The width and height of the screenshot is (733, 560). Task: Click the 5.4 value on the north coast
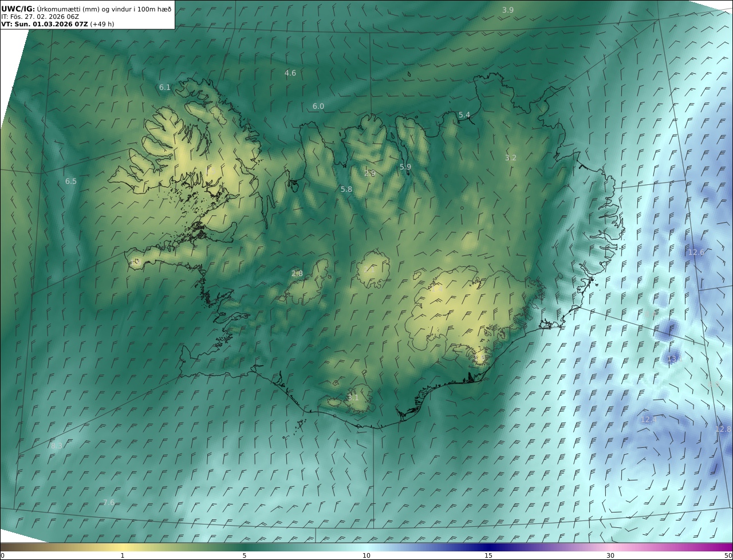[x=464, y=115]
